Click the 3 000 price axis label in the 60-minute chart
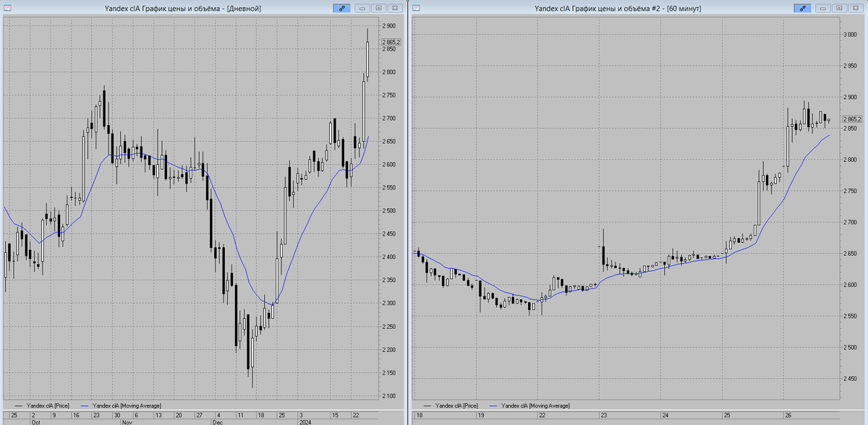The width and height of the screenshot is (868, 425). pyautogui.click(x=851, y=35)
